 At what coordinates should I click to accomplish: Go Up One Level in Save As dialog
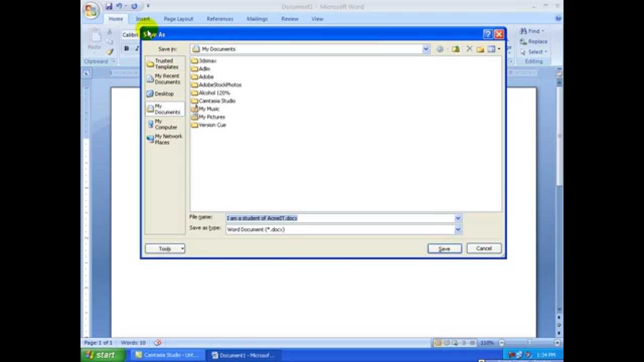[x=456, y=49]
